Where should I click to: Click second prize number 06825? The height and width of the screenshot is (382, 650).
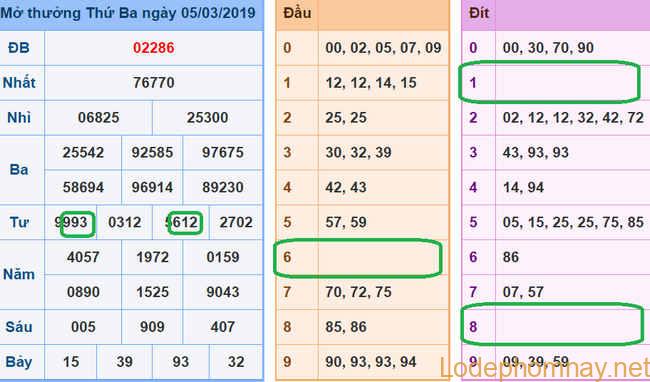pyautogui.click(x=99, y=118)
